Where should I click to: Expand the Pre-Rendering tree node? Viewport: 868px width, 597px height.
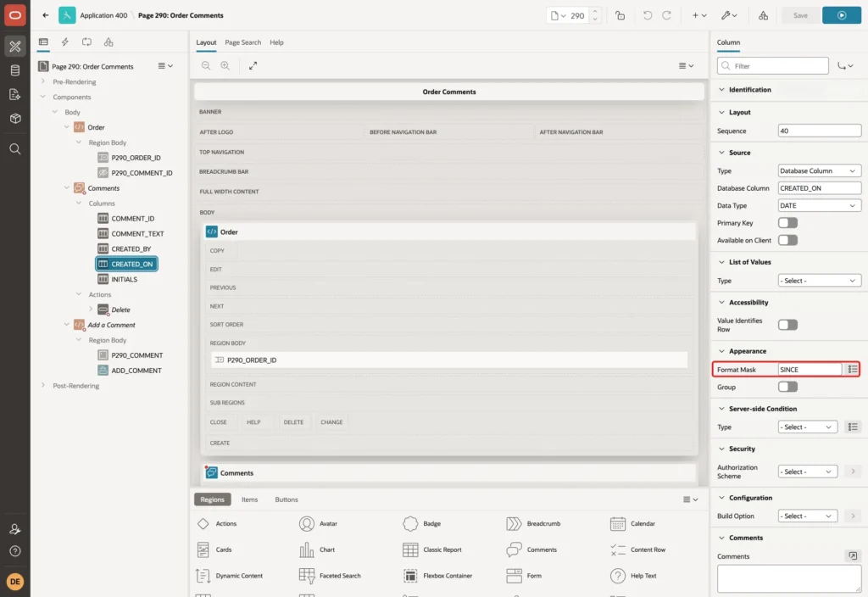pos(43,81)
